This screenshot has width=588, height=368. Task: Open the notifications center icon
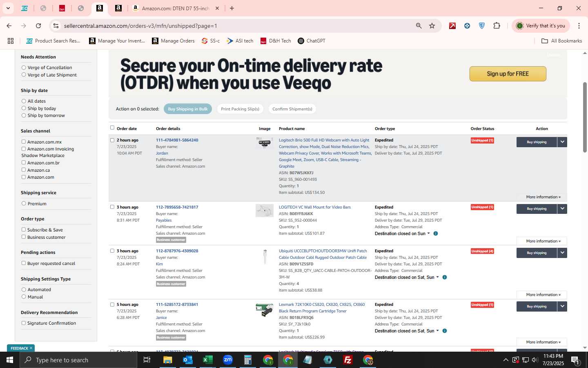pyautogui.click(x=575, y=360)
